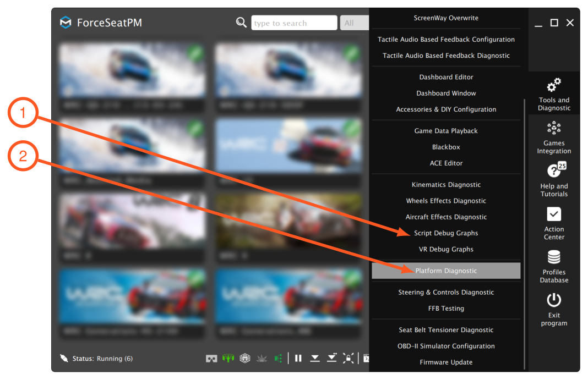The image size is (588, 380).
Task: Click the type to search field
Action: [294, 23]
